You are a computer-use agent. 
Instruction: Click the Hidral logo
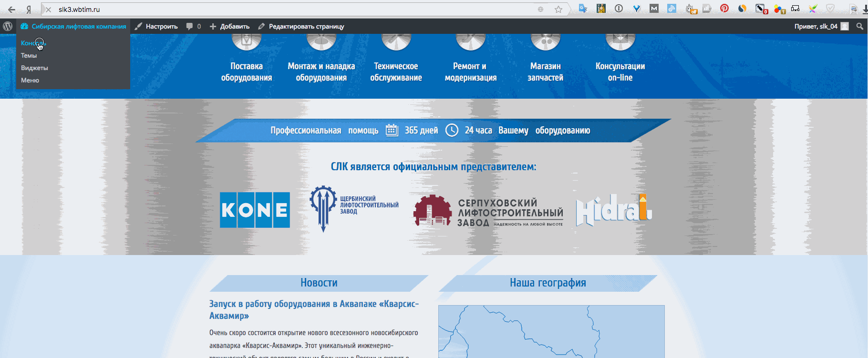click(x=614, y=210)
